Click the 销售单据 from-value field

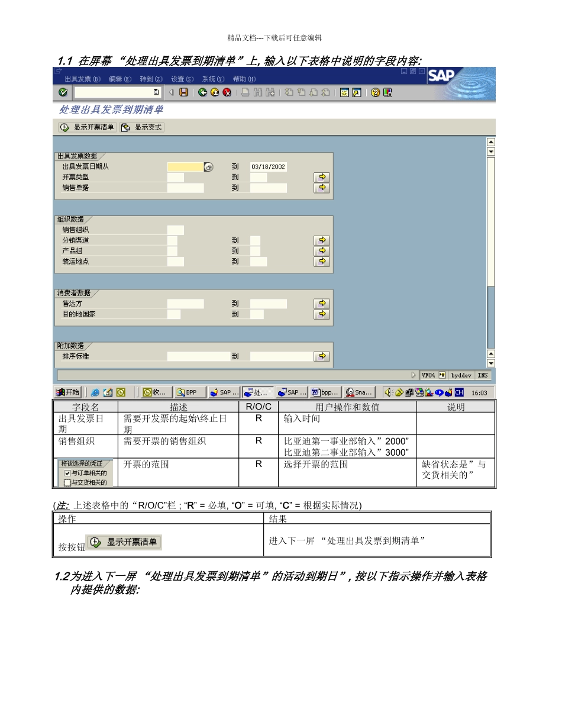coord(185,188)
